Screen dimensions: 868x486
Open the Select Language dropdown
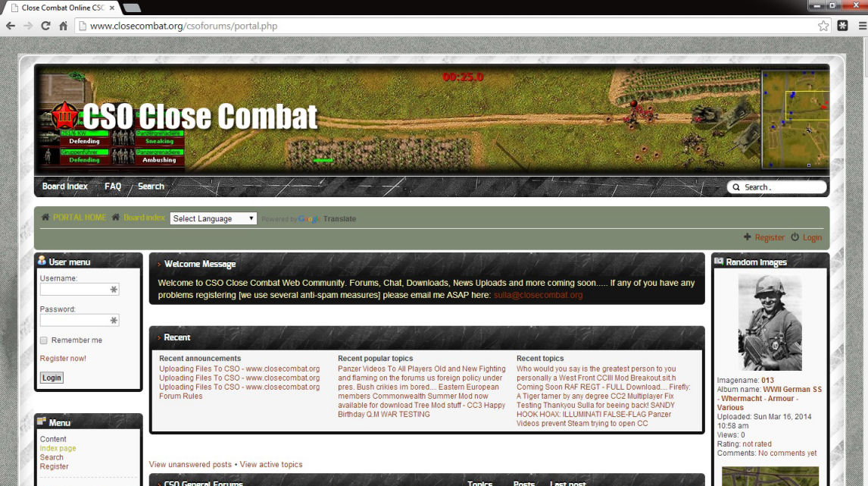coord(213,218)
